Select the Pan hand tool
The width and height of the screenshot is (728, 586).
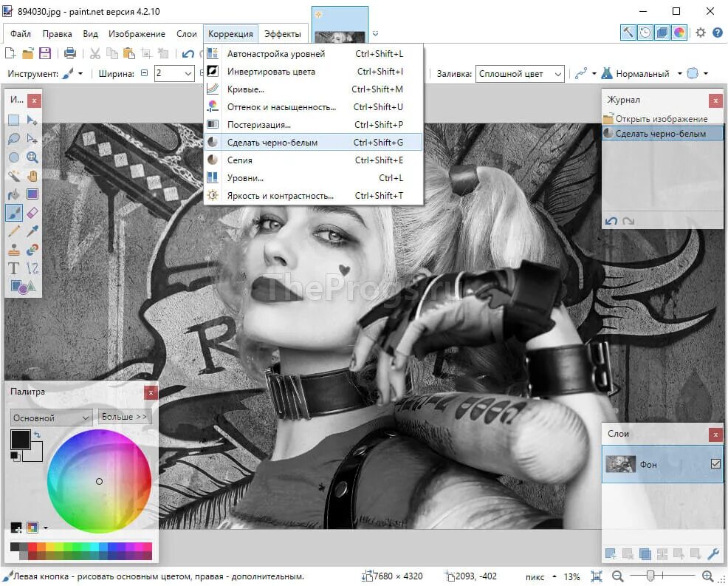(32, 176)
